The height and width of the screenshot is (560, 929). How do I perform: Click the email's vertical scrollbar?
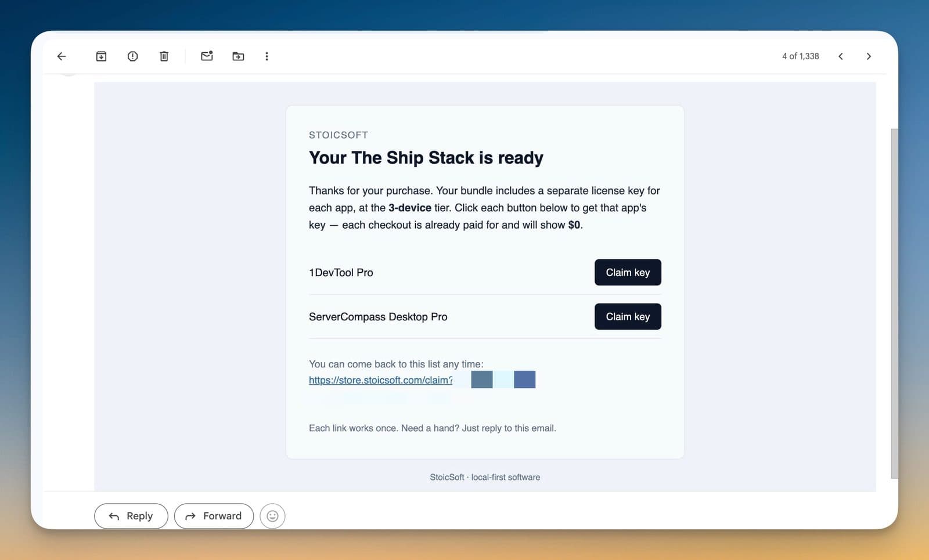tap(894, 304)
